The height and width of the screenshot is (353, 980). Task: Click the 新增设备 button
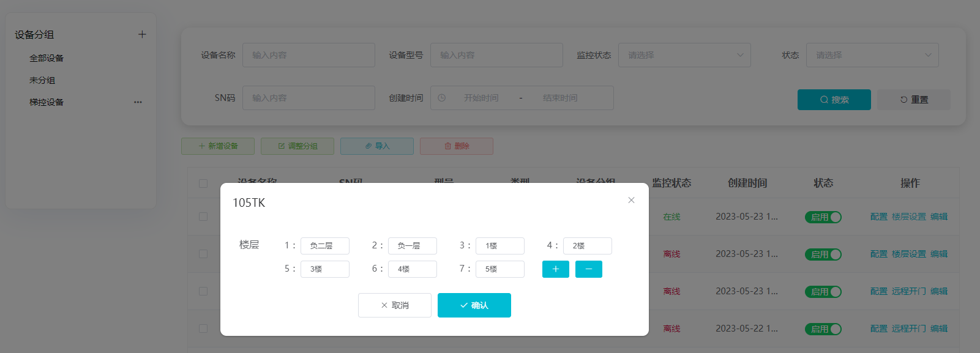[218, 146]
